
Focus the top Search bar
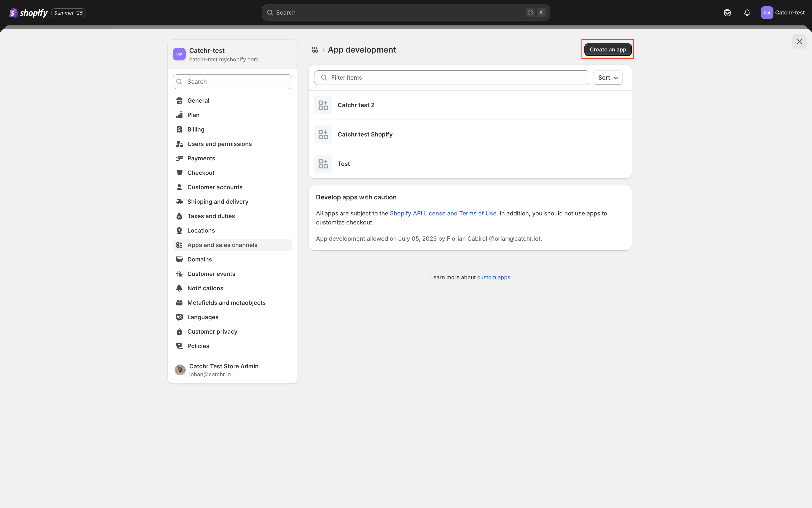406,13
